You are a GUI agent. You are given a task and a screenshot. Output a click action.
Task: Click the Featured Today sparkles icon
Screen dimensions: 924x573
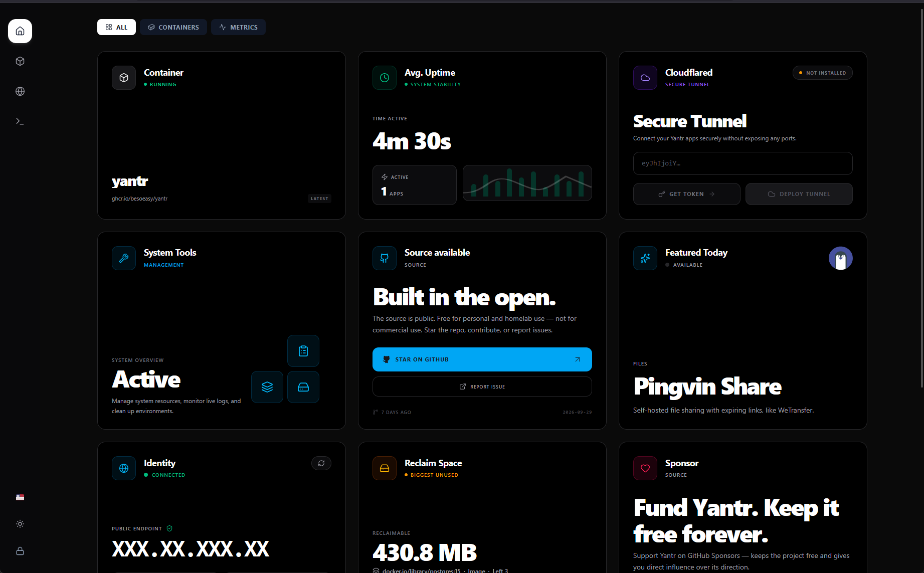point(645,258)
